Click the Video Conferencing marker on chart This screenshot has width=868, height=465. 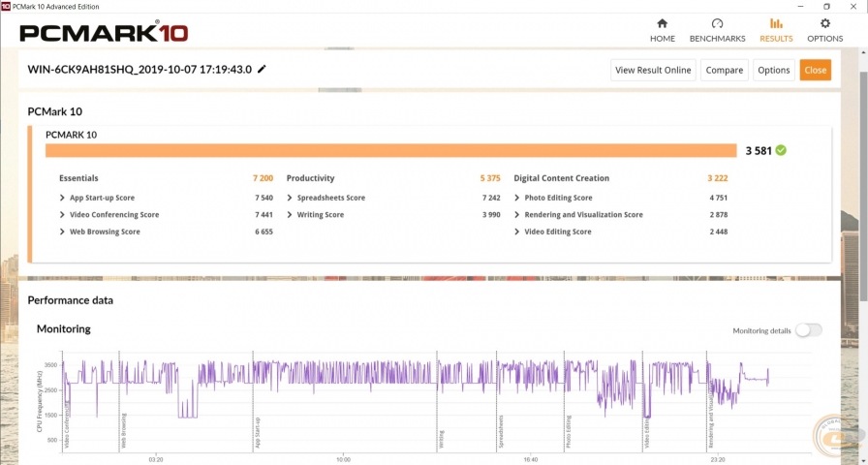coord(67,426)
